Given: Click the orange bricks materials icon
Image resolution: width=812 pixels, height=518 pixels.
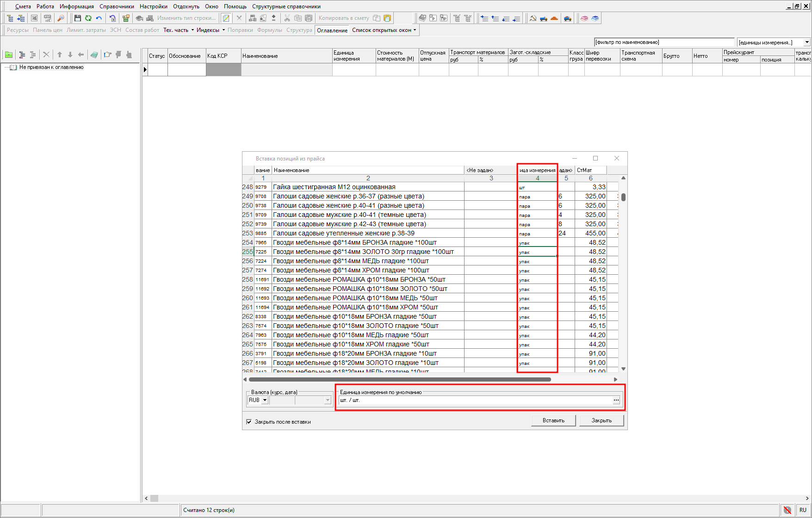Looking at the screenshot, I should [x=554, y=18].
